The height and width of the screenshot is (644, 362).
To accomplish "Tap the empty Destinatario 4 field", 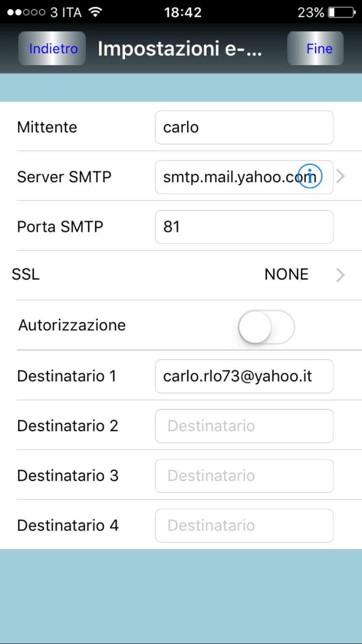I will click(x=244, y=525).
